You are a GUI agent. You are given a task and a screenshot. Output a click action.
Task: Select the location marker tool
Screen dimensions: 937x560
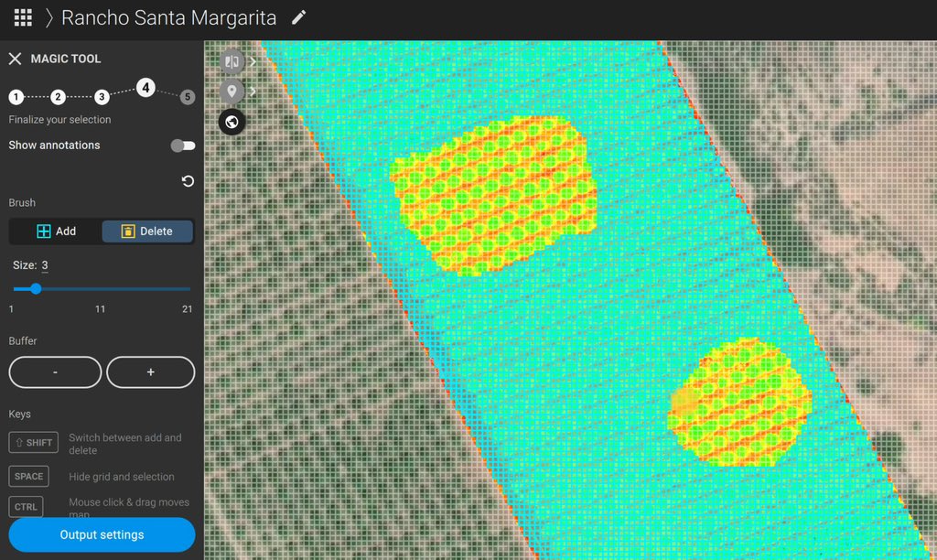tap(231, 91)
